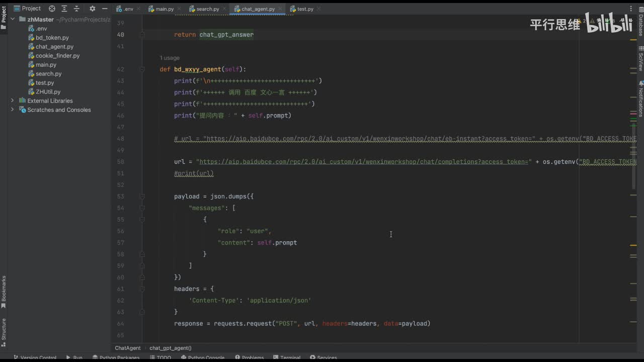The height and width of the screenshot is (362, 644).
Task: Switch to the search.py editor tab
Action: click(207, 9)
